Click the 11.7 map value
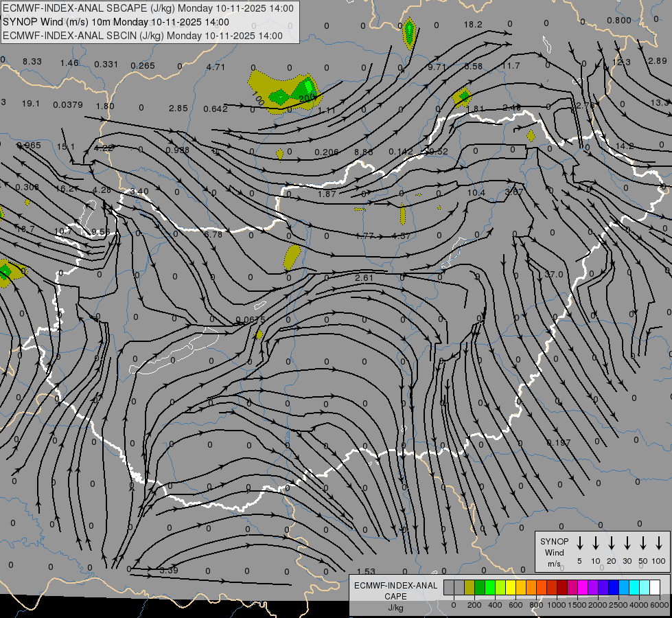672x618 pixels. [x=511, y=66]
